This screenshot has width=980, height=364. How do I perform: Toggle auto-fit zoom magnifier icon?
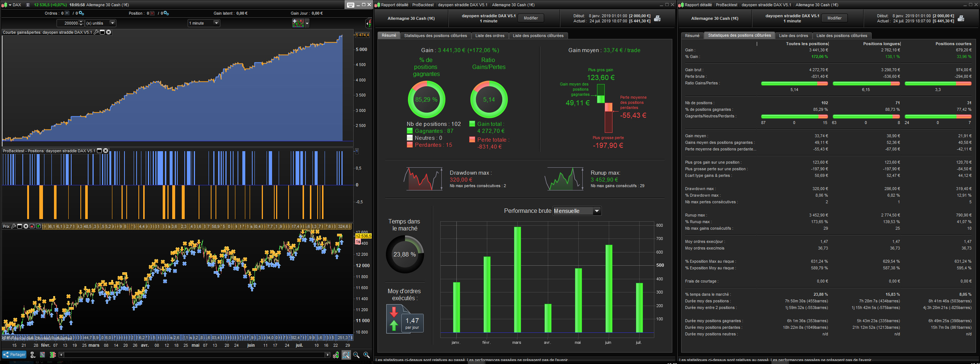(346, 354)
